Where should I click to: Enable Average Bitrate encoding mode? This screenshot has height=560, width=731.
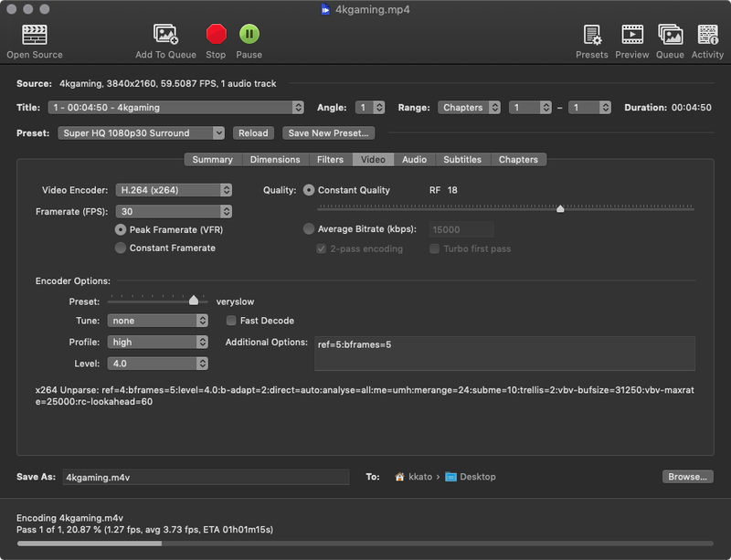(x=308, y=229)
